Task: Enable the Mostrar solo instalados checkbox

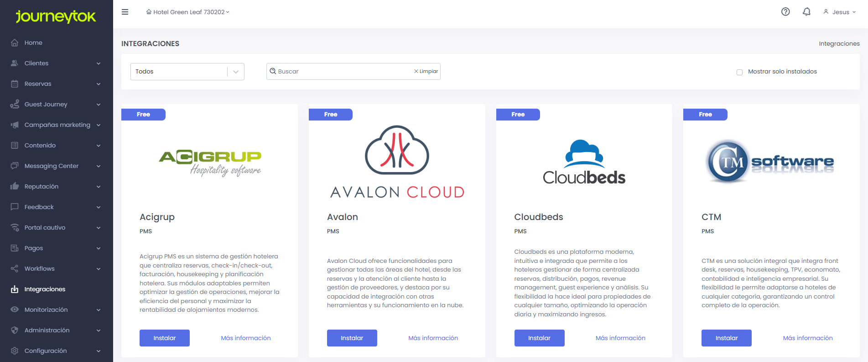Action: point(739,72)
